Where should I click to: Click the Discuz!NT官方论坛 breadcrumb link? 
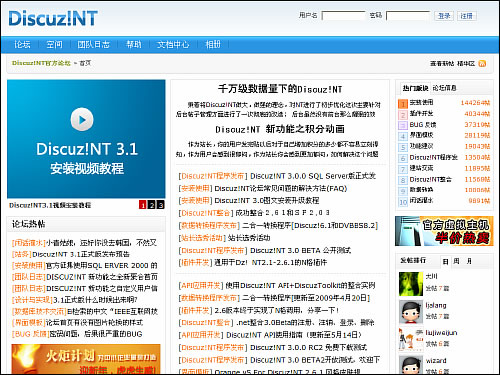tap(41, 63)
